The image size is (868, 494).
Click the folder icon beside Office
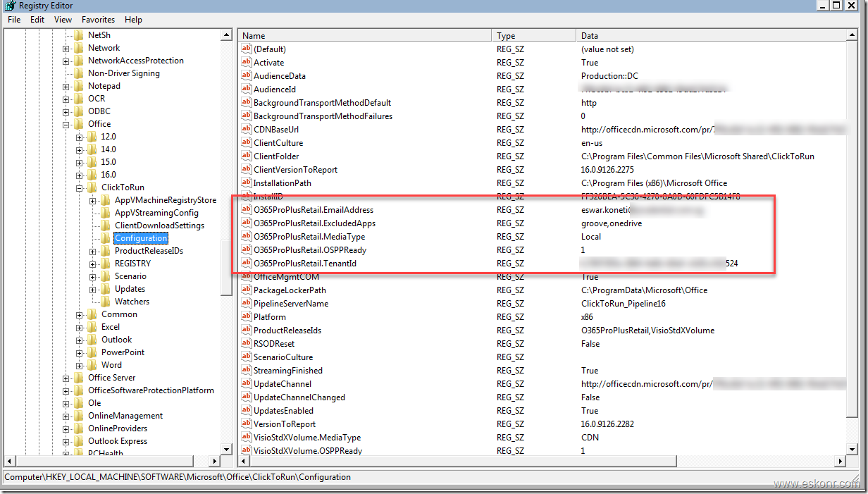tap(79, 124)
